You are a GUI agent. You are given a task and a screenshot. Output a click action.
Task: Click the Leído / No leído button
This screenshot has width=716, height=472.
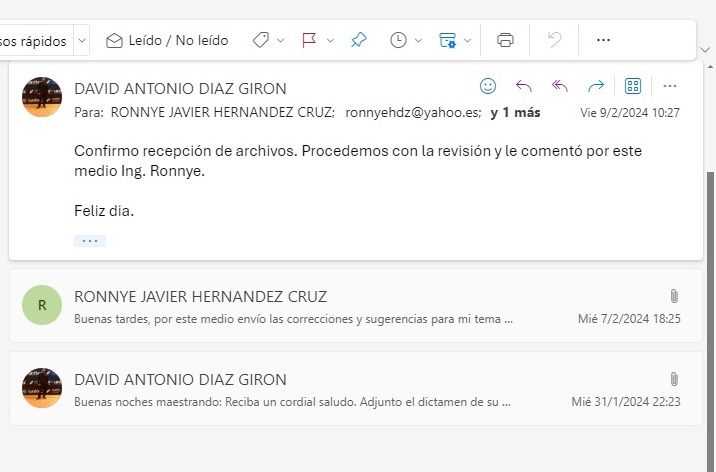[x=167, y=40]
